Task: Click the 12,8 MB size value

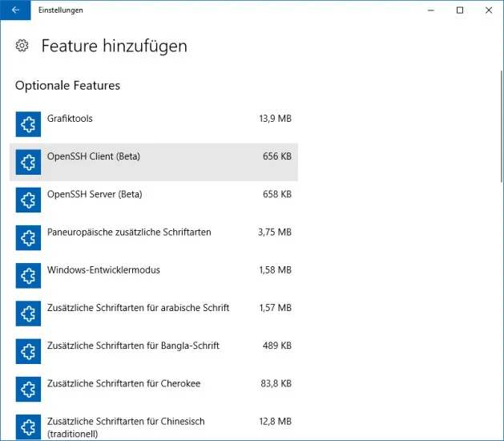Action: [275, 422]
